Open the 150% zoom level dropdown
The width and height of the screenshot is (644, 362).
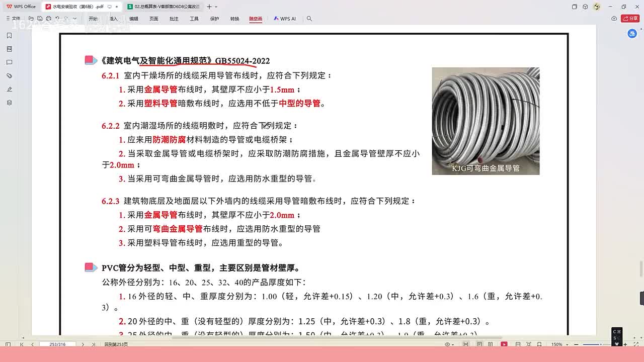coord(559,344)
